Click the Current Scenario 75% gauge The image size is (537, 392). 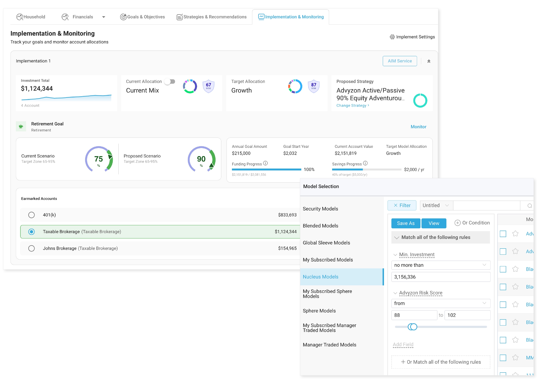pos(99,159)
